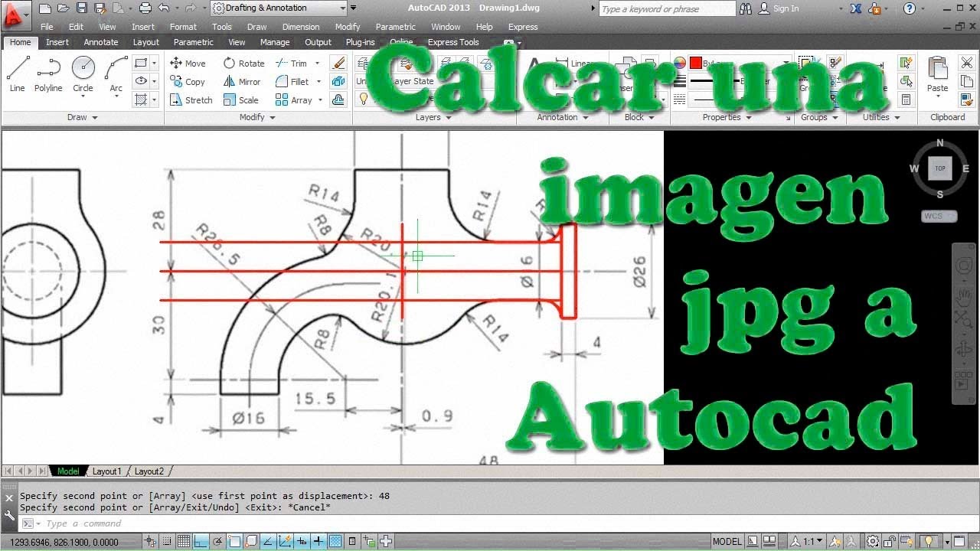Select the Line tool

(x=18, y=75)
